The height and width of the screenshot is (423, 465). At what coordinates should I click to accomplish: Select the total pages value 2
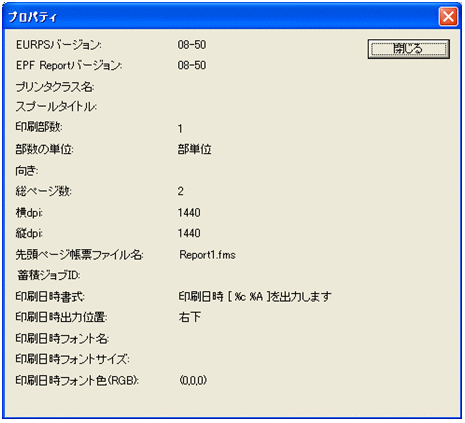click(180, 191)
